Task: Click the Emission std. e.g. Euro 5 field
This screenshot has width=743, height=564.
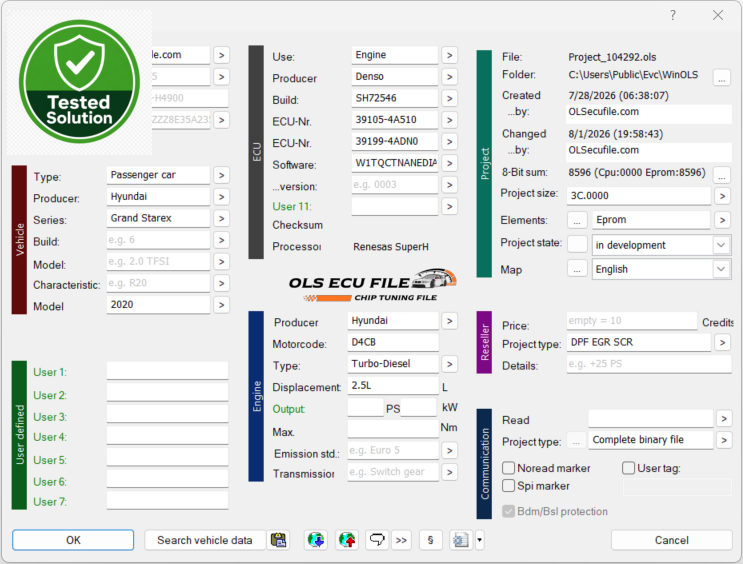Action: pos(393,450)
